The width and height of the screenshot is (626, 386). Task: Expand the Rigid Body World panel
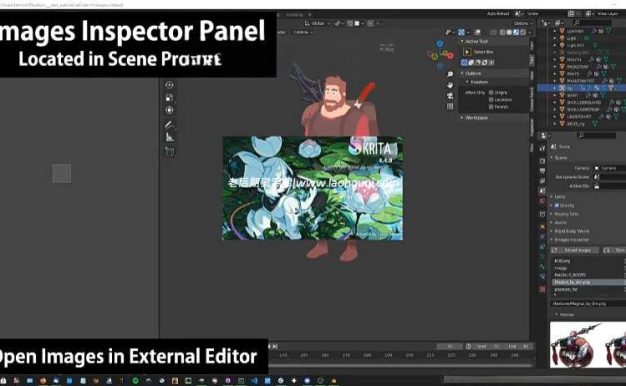[571, 231]
